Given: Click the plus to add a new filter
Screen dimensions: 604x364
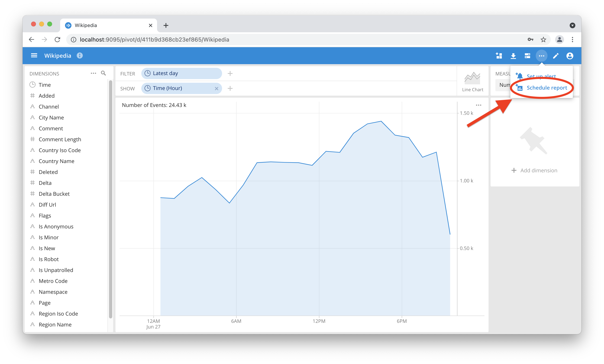Looking at the screenshot, I should [x=230, y=73].
